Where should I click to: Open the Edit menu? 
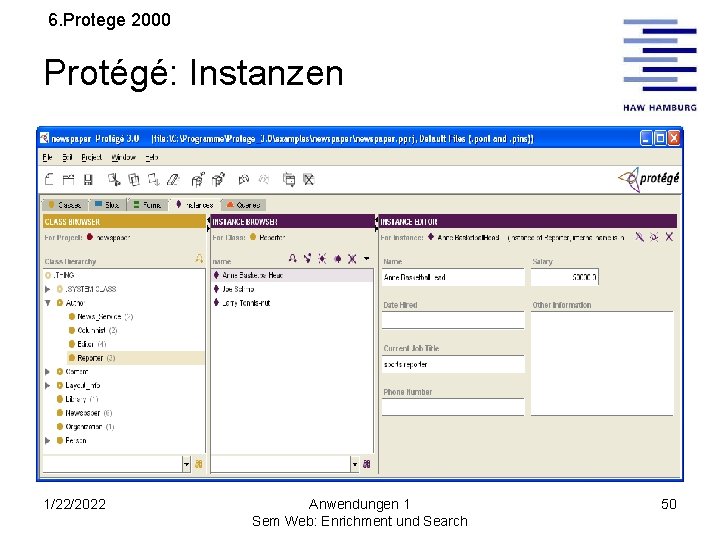coord(67,158)
